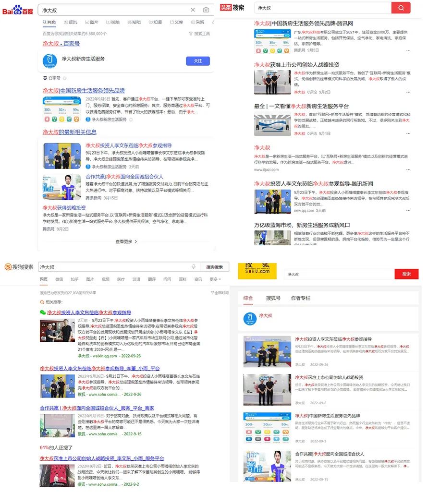The height and width of the screenshot is (504, 428).
Task: Click Sogou thumbnail with red building
Action: (57, 476)
